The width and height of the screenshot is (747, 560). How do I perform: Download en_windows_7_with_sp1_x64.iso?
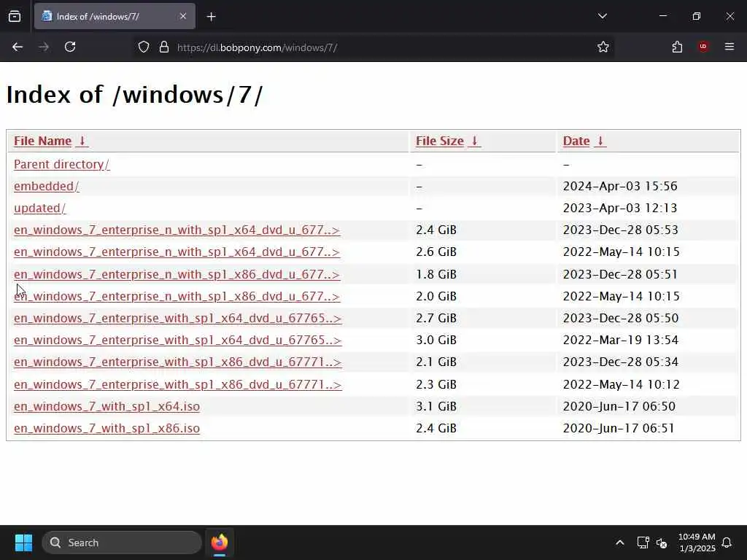tap(107, 406)
